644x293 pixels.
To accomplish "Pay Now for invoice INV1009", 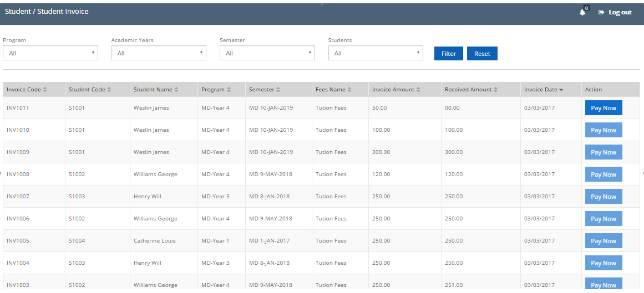I will click(604, 152).
